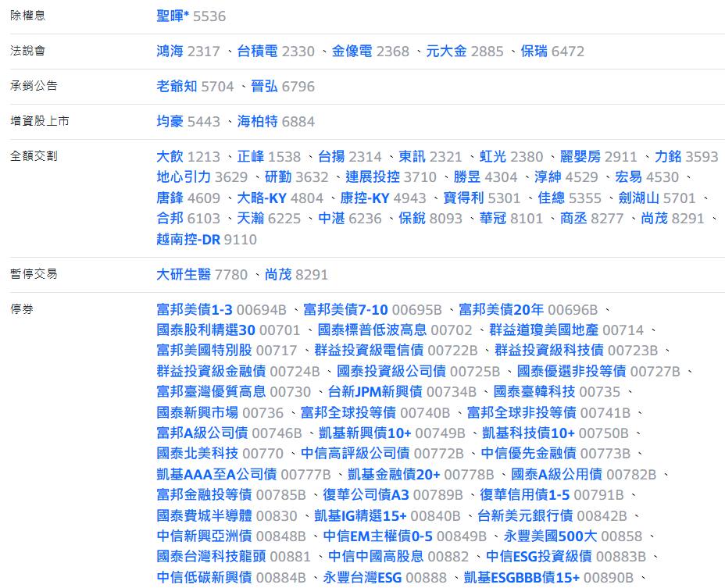The image size is (725, 588).
Task: Click 老爺知 5704 link
Action: [195, 87]
